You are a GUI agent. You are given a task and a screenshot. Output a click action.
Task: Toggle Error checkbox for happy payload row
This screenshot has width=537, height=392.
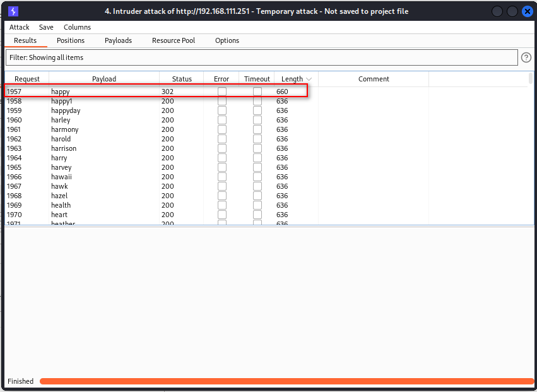click(222, 92)
